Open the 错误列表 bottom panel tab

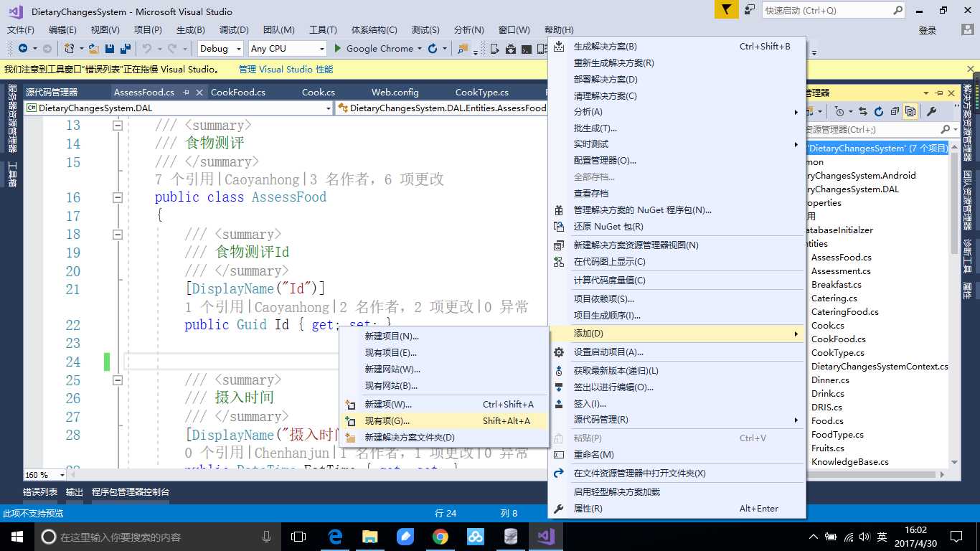pos(40,492)
